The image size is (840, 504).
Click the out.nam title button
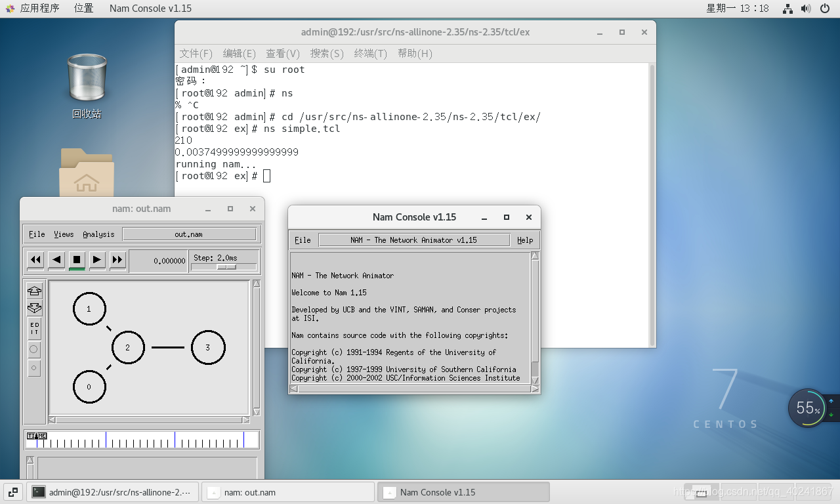point(189,234)
